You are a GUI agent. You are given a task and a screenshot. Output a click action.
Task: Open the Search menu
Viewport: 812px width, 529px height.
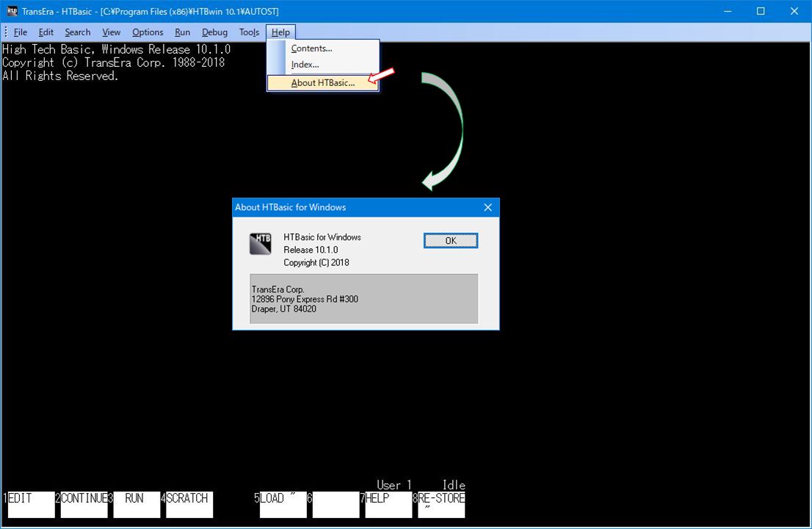pos(78,32)
